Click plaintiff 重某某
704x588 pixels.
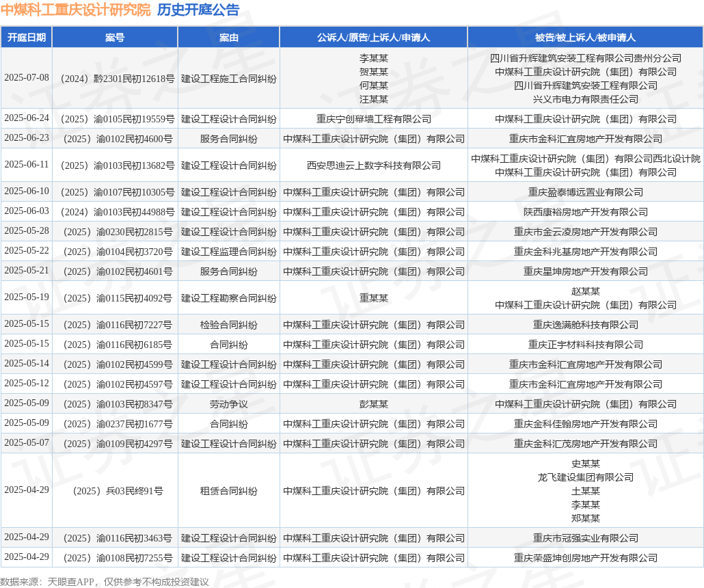pyautogui.click(x=374, y=298)
